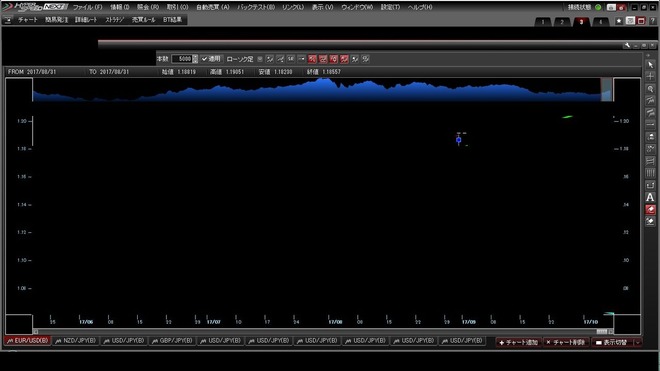This screenshot has width=660, height=371.
Task: Click the third red chart indicator icon
Action: (333, 59)
